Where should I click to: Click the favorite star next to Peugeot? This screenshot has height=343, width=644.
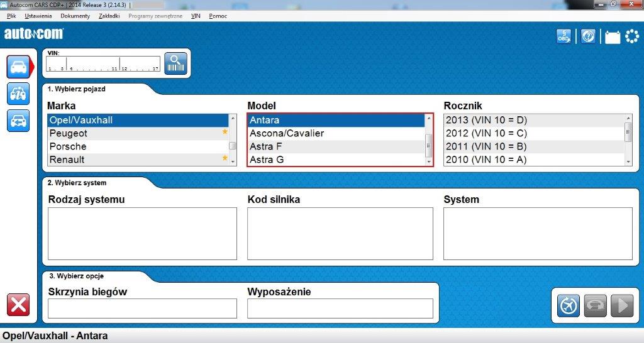click(x=225, y=132)
